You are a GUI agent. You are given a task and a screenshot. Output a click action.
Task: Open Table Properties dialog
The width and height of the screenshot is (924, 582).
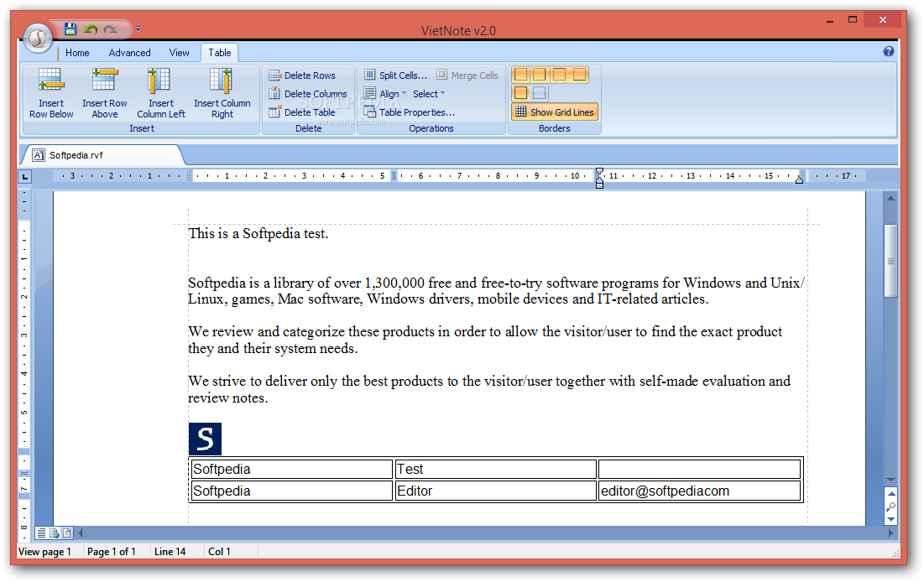(410, 112)
